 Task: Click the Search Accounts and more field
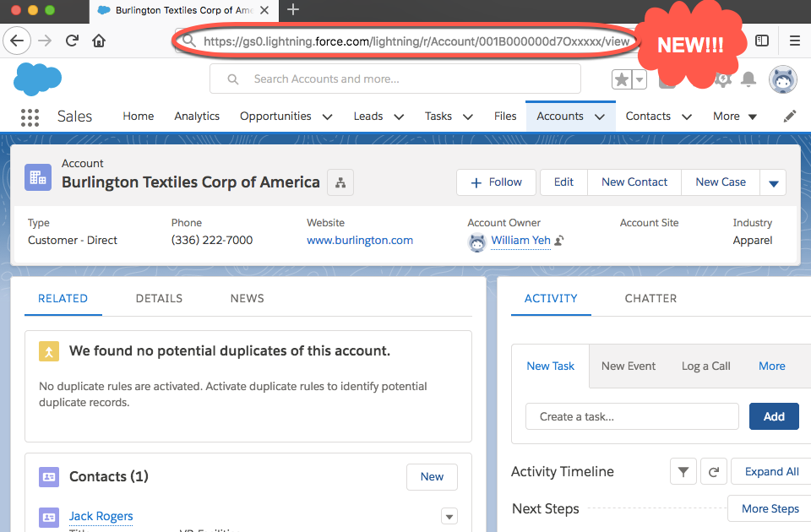[395, 79]
